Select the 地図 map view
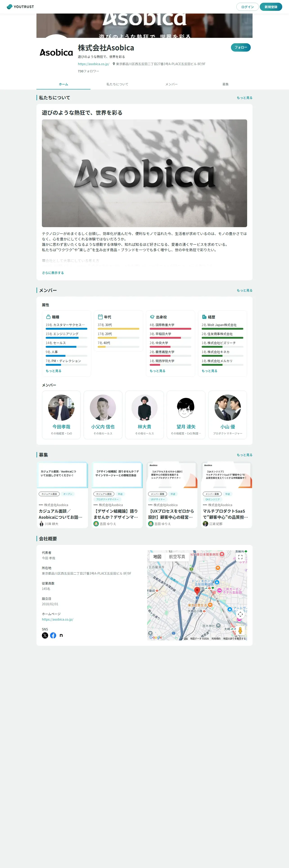289x868 pixels. click(158, 557)
